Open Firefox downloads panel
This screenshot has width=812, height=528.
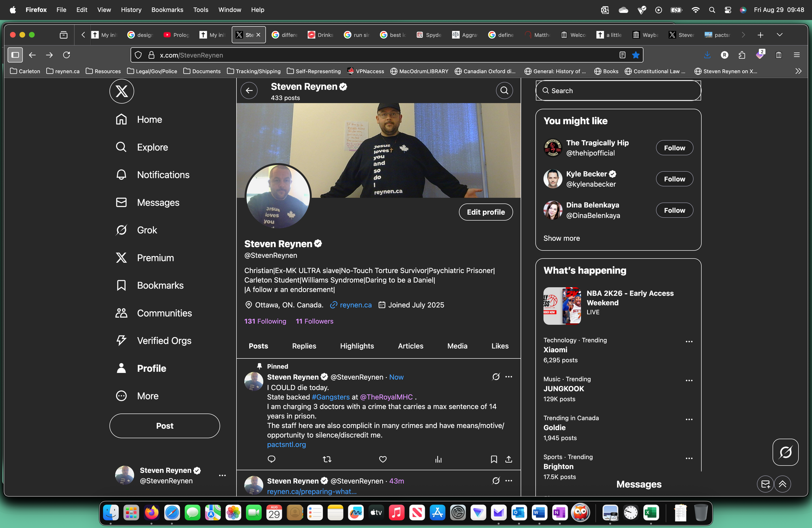point(707,55)
